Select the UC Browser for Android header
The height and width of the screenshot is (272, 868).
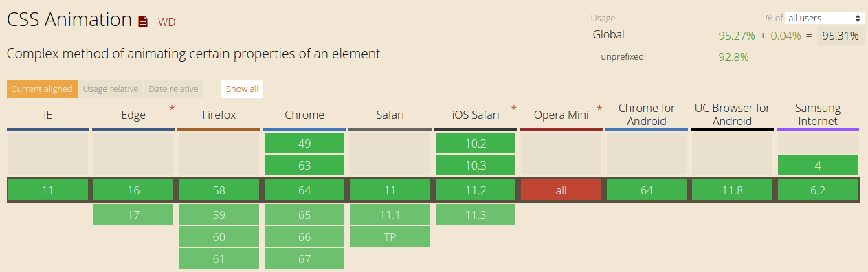click(x=732, y=115)
